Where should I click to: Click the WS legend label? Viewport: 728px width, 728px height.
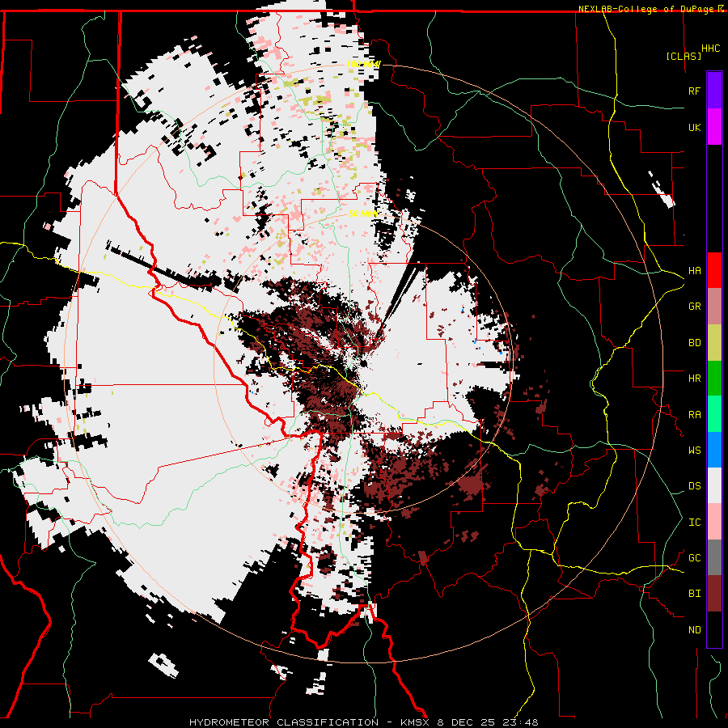[694, 451]
